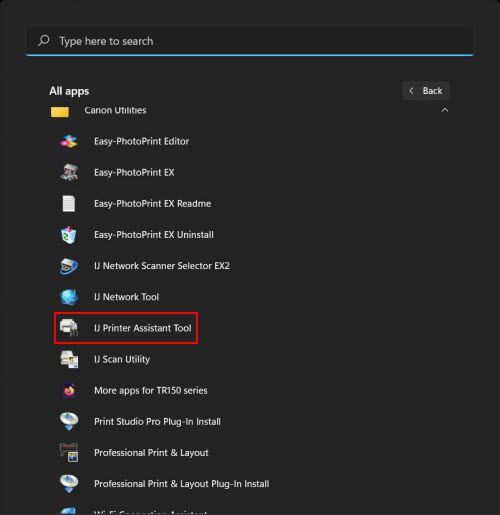Select Print Studio Pro Plug-In Install label
The image size is (500, 515).
(157, 422)
